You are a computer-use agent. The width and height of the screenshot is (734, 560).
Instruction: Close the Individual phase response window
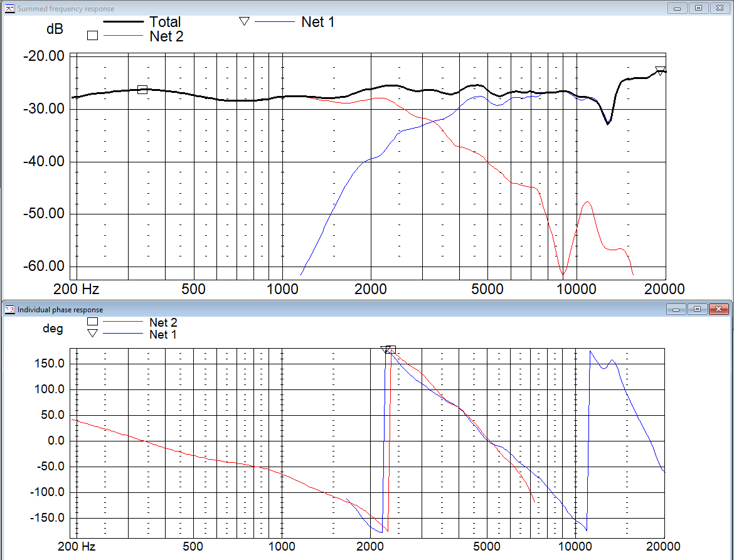(x=718, y=309)
